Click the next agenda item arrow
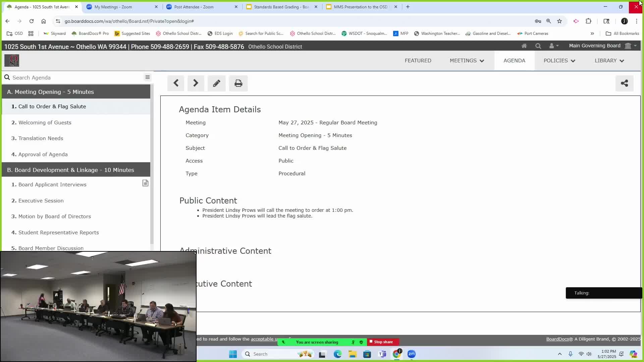644x362 pixels. click(196, 83)
